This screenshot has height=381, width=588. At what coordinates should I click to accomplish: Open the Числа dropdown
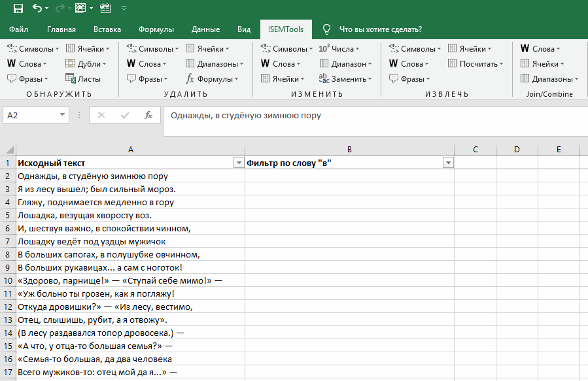pos(339,49)
